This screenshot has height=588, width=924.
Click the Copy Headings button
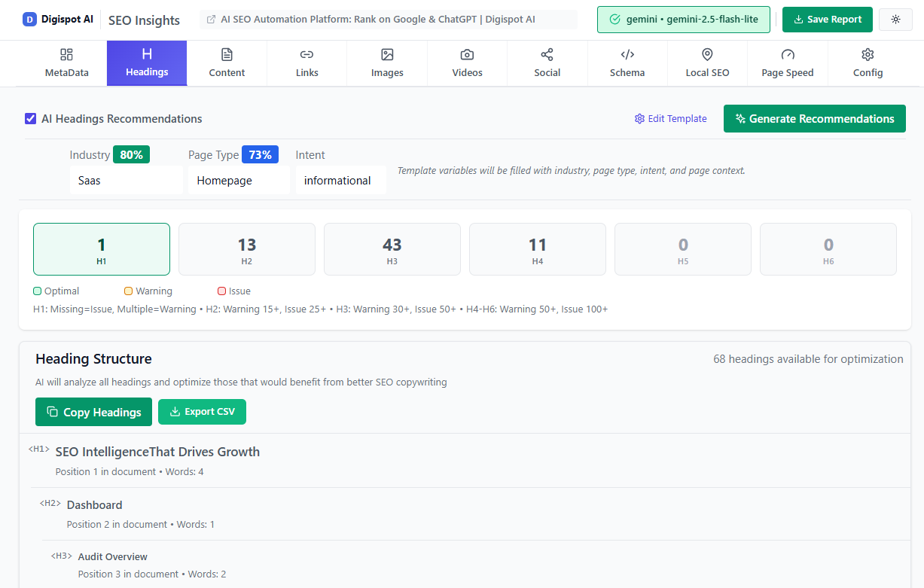click(x=93, y=412)
